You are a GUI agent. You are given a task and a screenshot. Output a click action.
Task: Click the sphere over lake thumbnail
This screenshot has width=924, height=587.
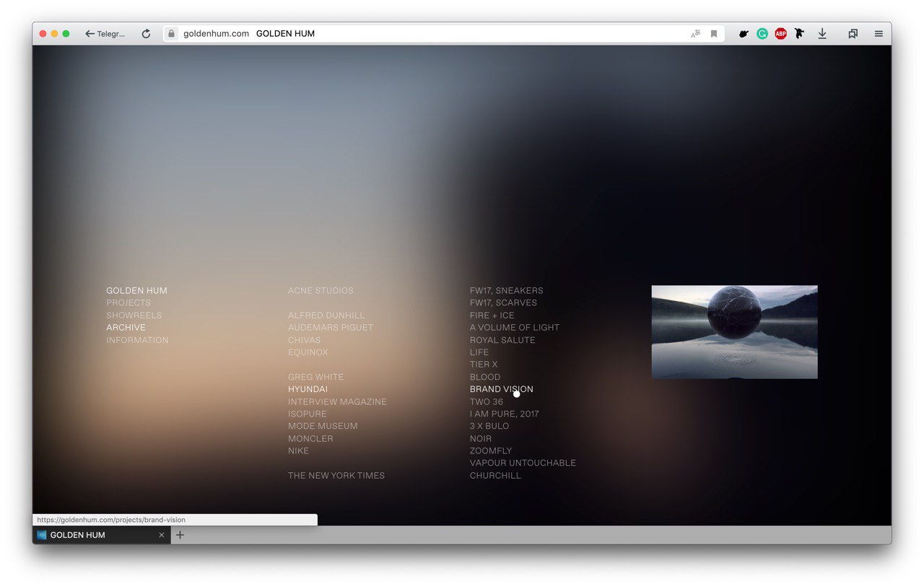pyautogui.click(x=735, y=332)
